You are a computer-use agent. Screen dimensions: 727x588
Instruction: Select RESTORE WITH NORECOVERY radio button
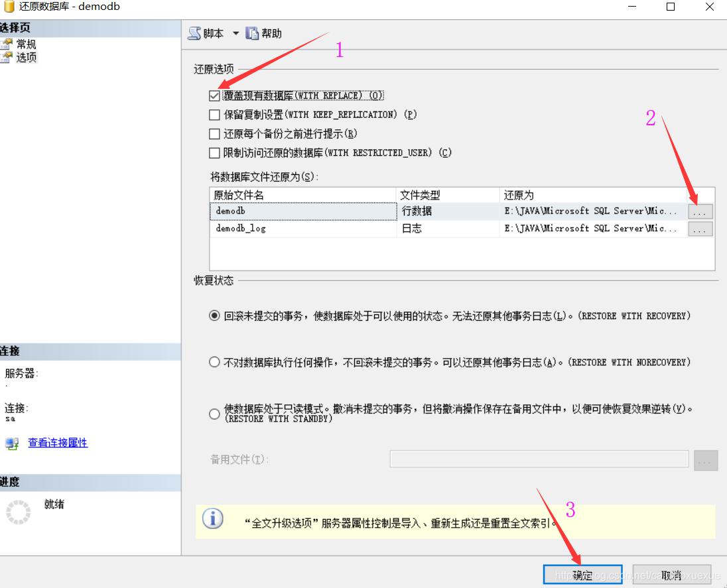(x=214, y=362)
